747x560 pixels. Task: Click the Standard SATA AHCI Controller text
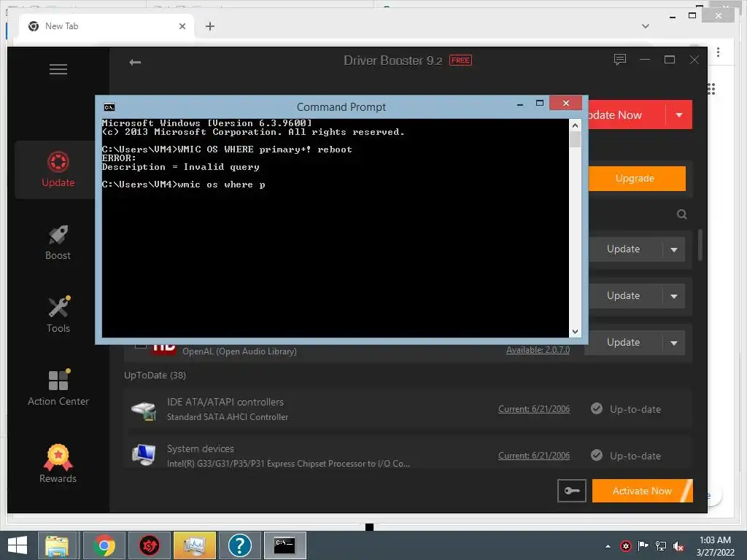click(x=228, y=416)
